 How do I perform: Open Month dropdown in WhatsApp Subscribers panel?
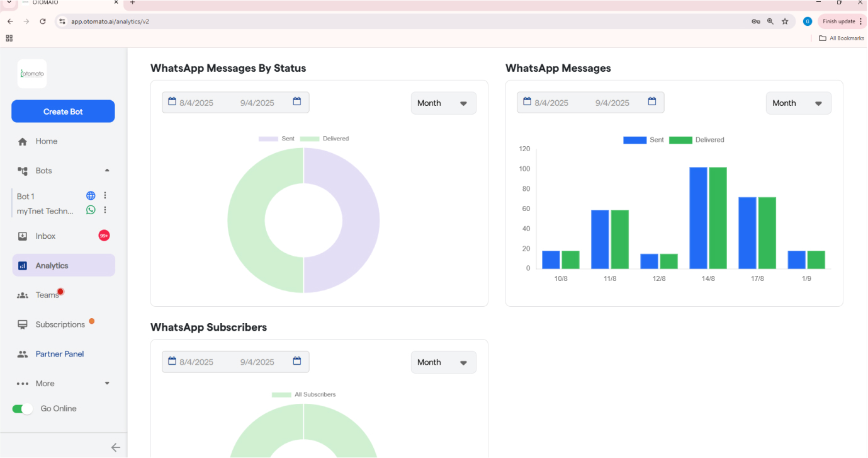click(443, 362)
